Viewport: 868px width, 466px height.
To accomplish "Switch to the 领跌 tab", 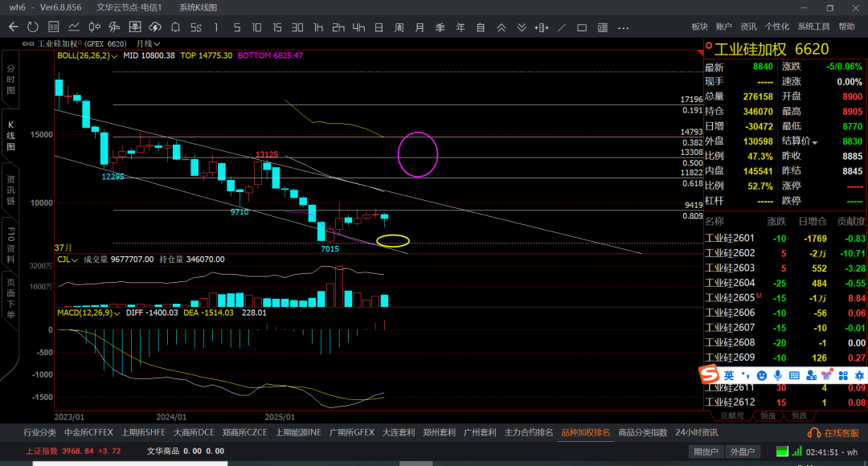I will (x=800, y=415).
